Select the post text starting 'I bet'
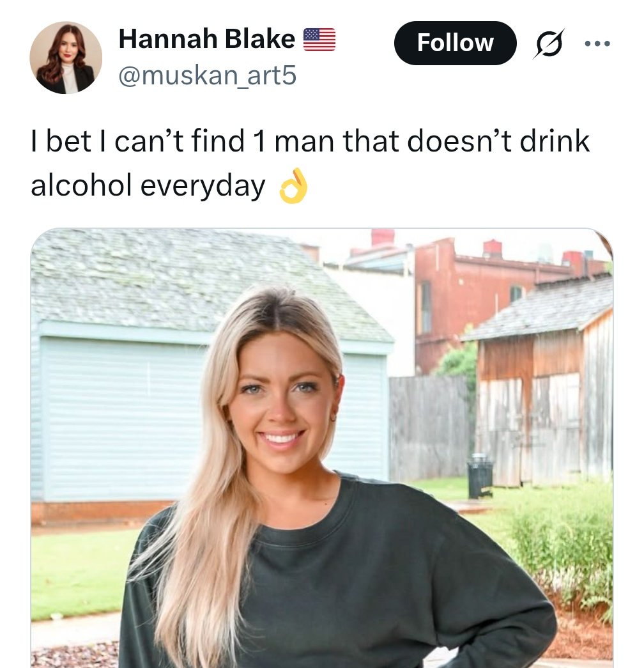This screenshot has height=668, width=644. pos(310,164)
